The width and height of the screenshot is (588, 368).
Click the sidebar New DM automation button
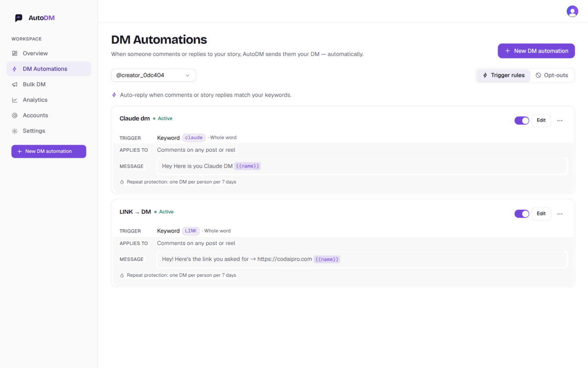click(49, 151)
